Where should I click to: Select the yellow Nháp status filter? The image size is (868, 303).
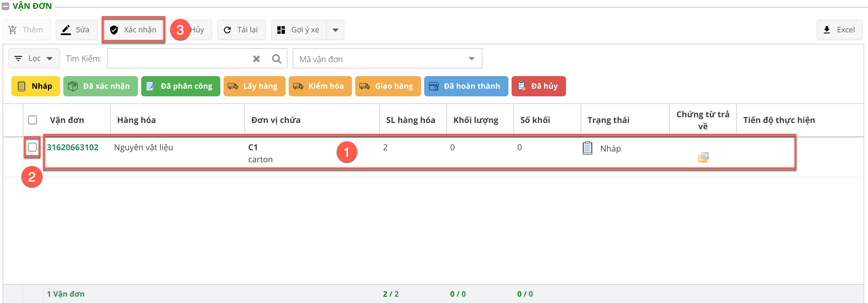click(36, 86)
